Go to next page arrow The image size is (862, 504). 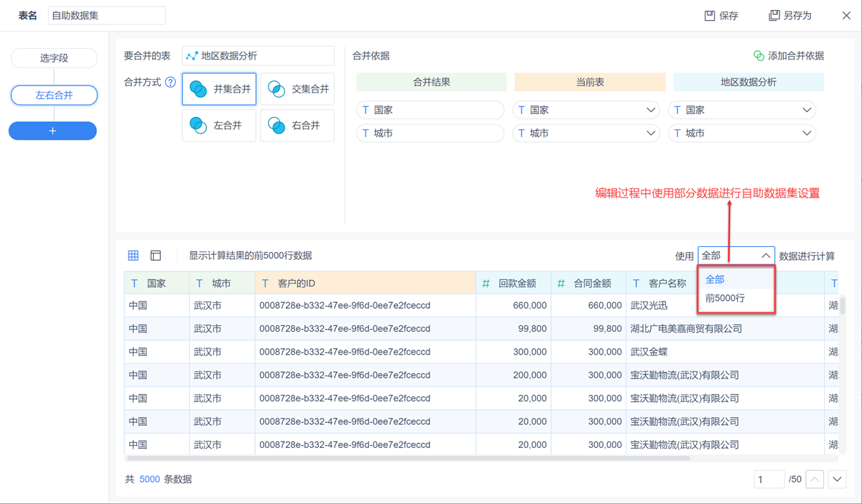(837, 479)
